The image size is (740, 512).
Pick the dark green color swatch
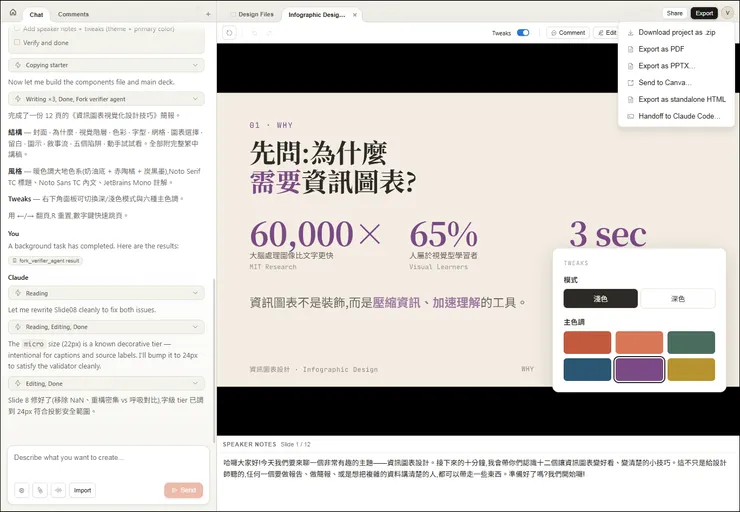pos(691,343)
